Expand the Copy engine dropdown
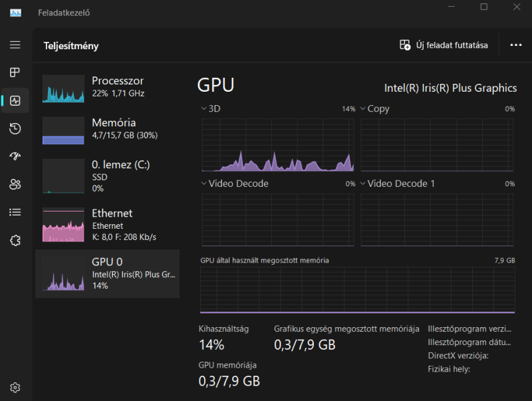This screenshot has height=401, width=532. (x=374, y=108)
